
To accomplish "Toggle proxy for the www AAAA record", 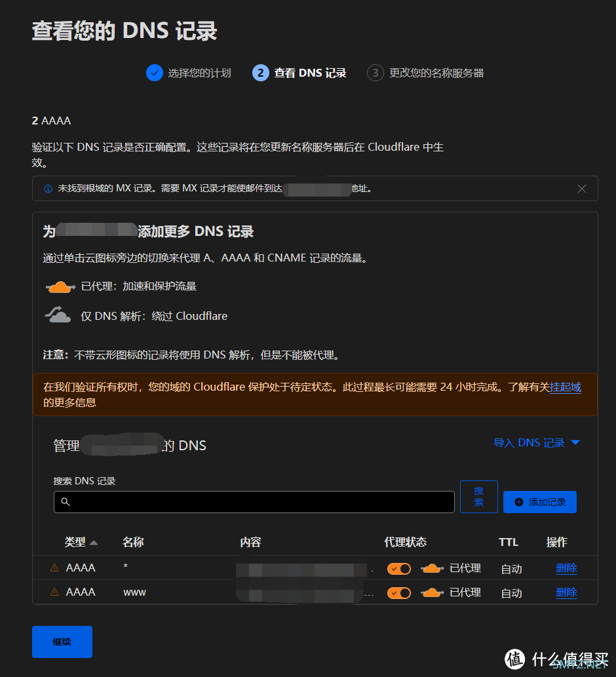I will pos(399,593).
